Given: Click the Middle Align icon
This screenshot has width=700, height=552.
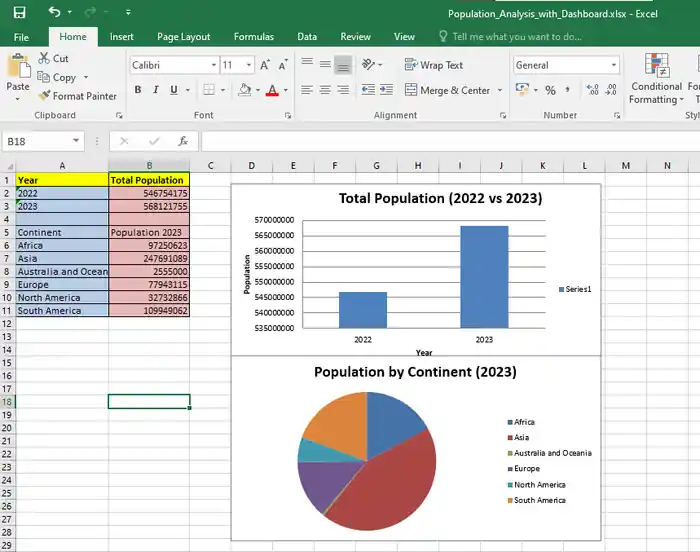Looking at the screenshot, I should point(325,65).
